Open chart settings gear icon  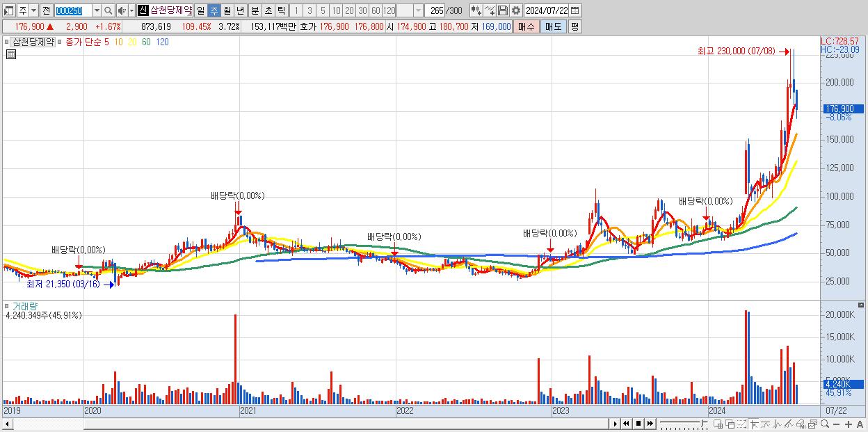(516, 10)
